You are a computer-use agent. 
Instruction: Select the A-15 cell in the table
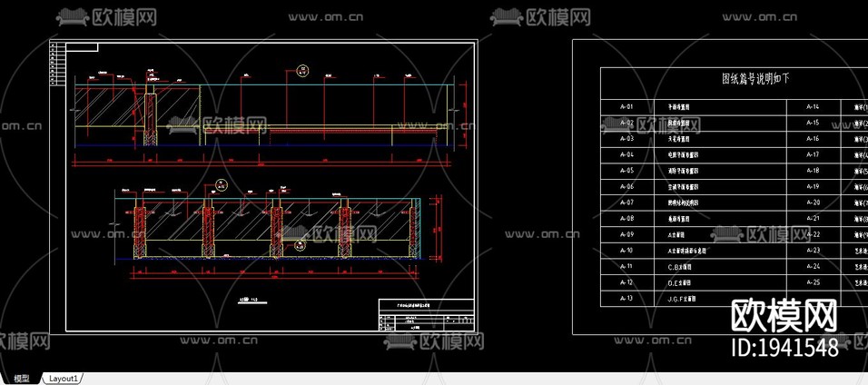814,123
